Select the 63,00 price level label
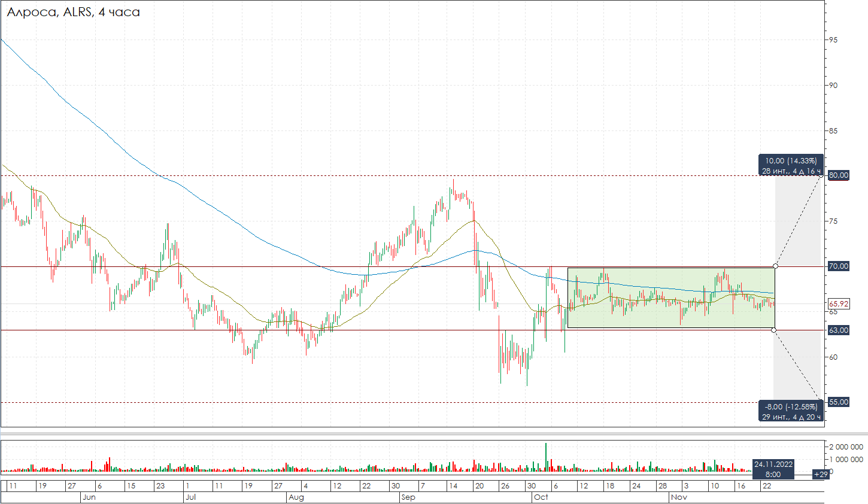This screenshot has height=504, width=868. [838, 330]
